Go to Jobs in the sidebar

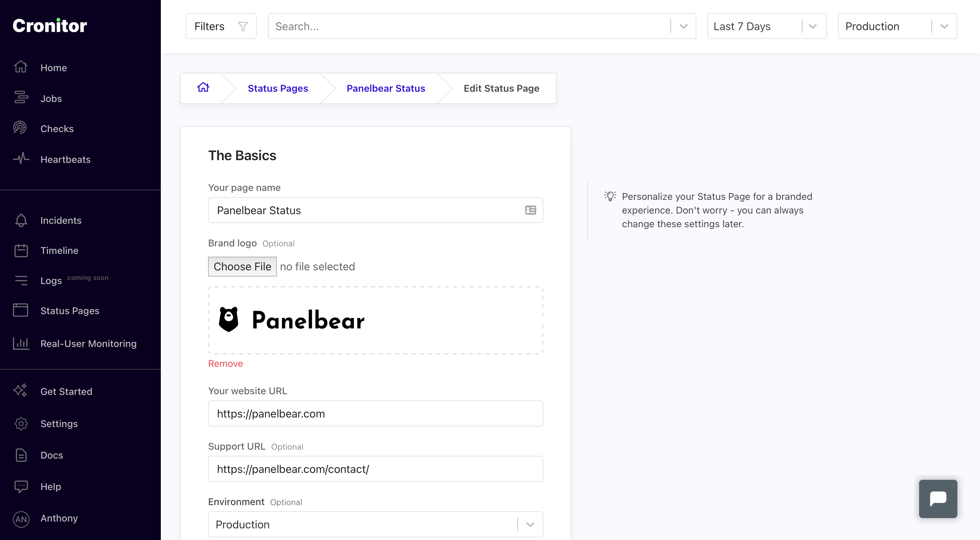point(51,98)
